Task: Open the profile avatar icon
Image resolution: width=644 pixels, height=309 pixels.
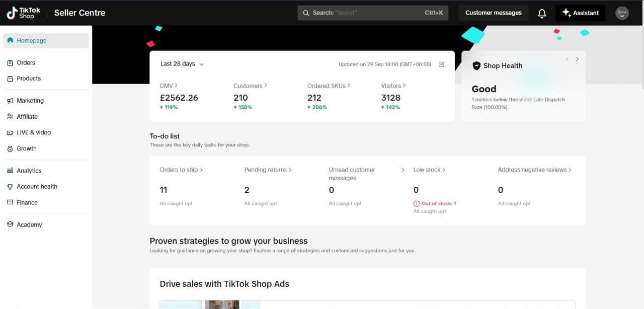Action: pos(622,13)
